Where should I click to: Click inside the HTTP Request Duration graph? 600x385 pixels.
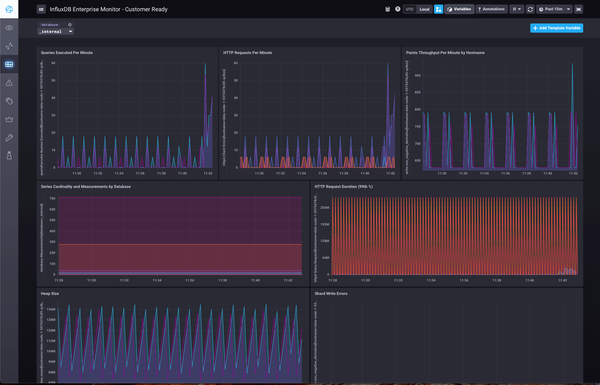454,235
